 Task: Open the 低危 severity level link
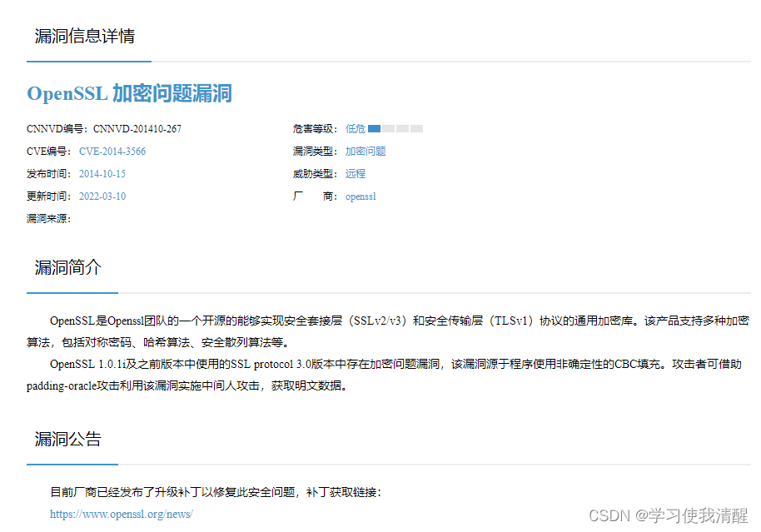coord(356,129)
